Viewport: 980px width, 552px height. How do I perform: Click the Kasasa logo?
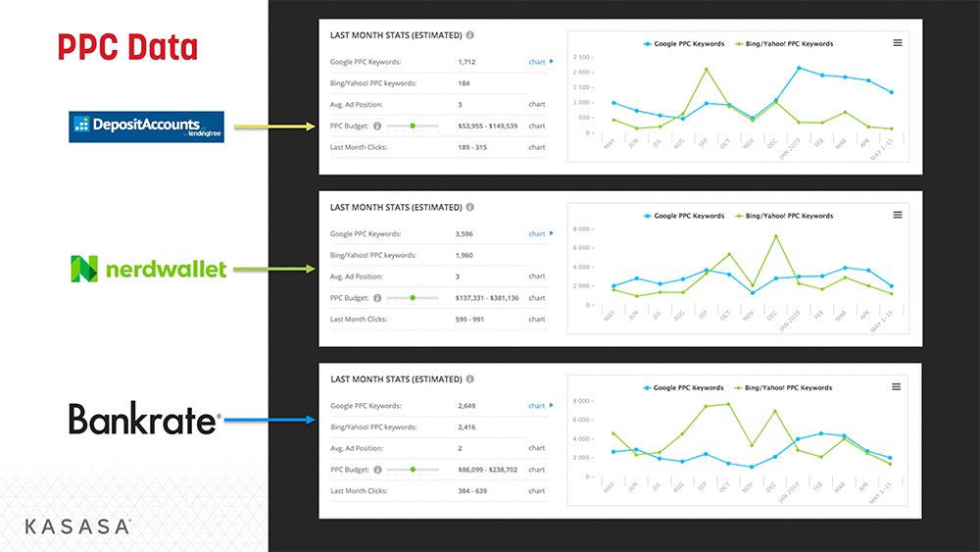coord(77,527)
